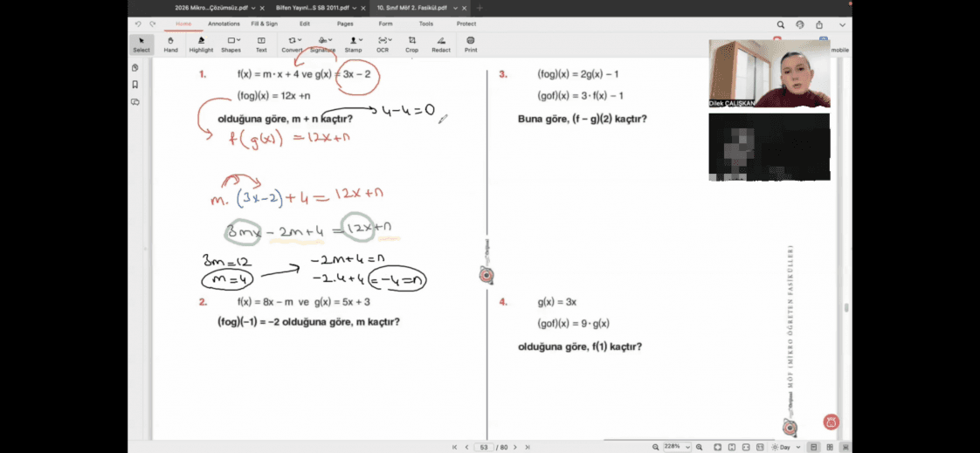Run the OCR tool

(x=383, y=45)
